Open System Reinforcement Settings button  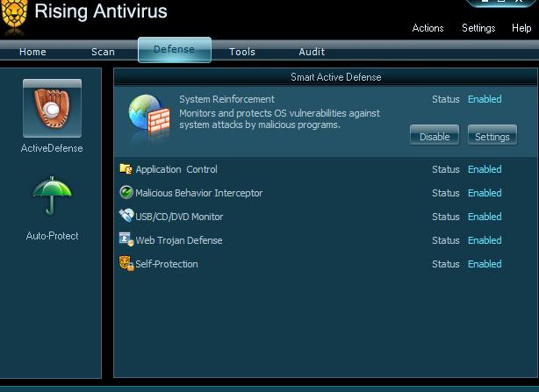coord(492,135)
